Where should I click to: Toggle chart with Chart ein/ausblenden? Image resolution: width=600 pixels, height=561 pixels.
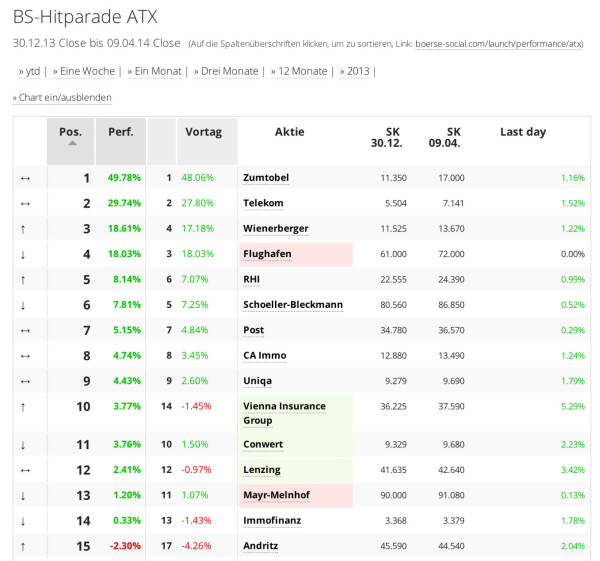(x=64, y=98)
